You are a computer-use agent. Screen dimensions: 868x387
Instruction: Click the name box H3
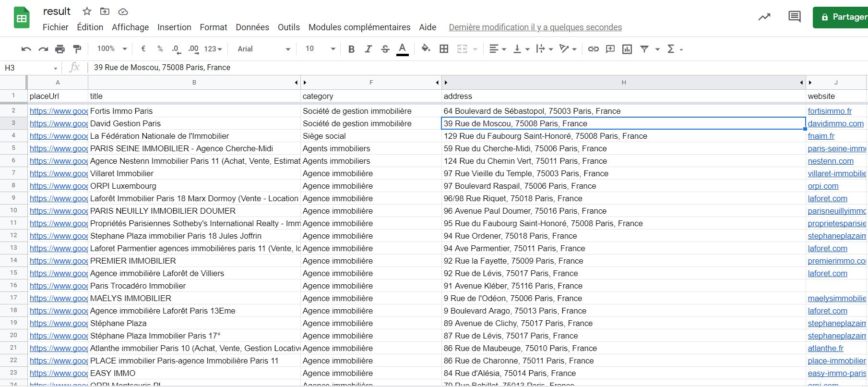[x=31, y=68]
